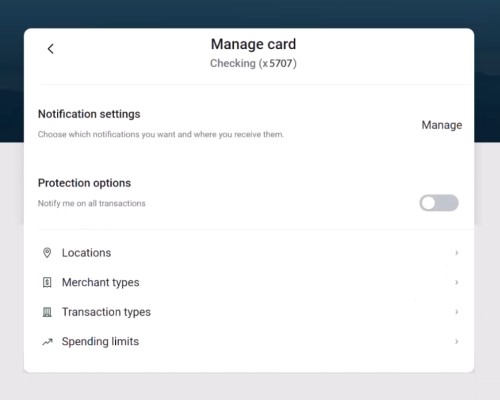Viewport: 500px width, 400px height.
Task: Click the Manage card heading
Action: coord(253,44)
